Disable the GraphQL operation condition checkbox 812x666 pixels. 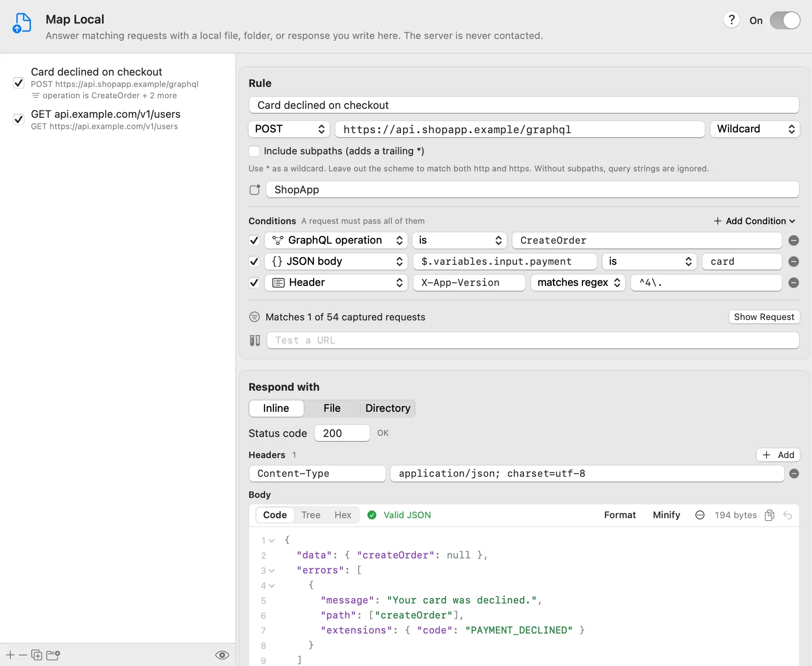pos(254,240)
